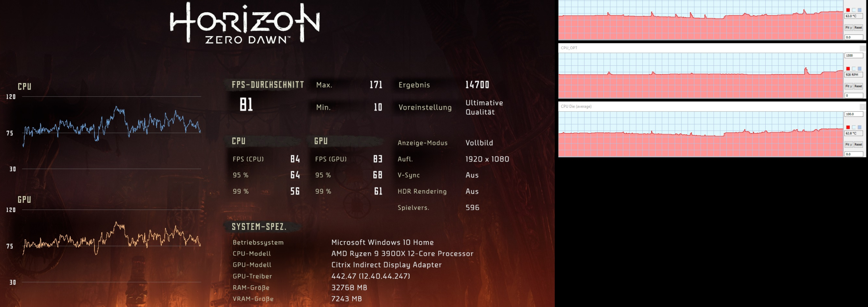Viewport: 868px width, 307px height.
Task: Click the CPU_OPT fan speed plot area
Action: tap(701, 76)
